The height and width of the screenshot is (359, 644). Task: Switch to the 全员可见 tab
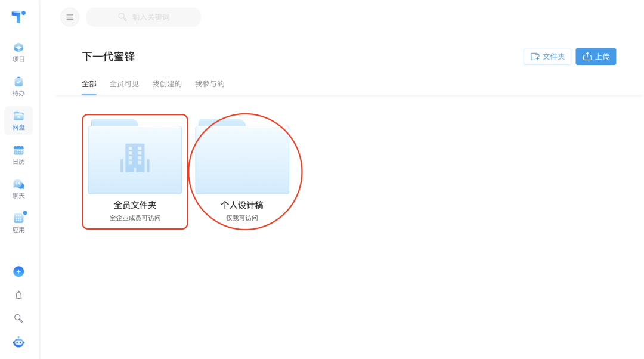[x=123, y=83]
